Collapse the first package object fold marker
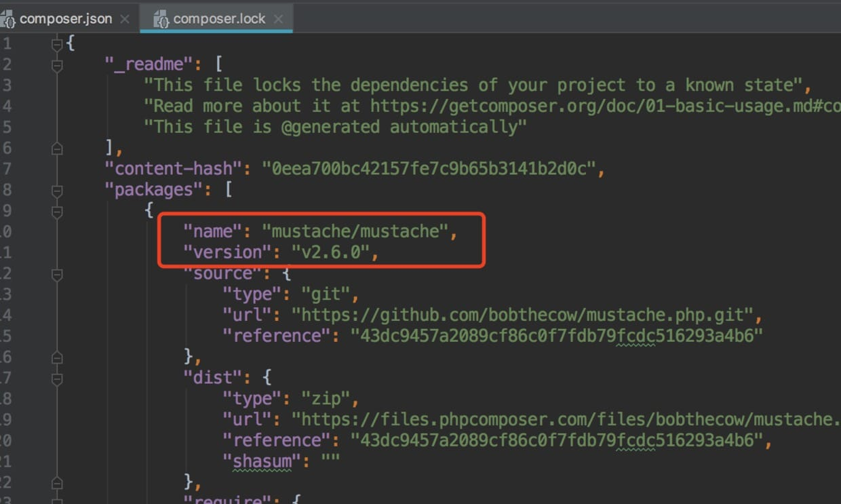 [x=57, y=211]
